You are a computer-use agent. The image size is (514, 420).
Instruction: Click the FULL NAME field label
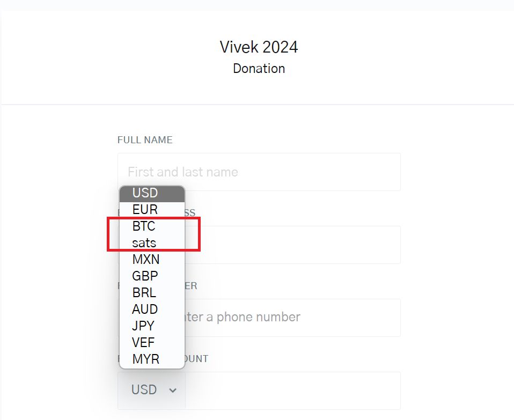(x=145, y=140)
